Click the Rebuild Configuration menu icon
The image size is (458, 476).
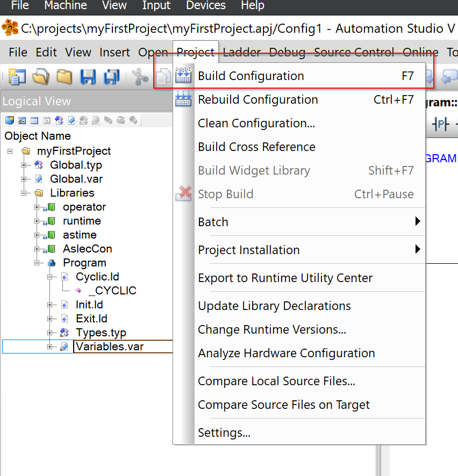[183, 99]
